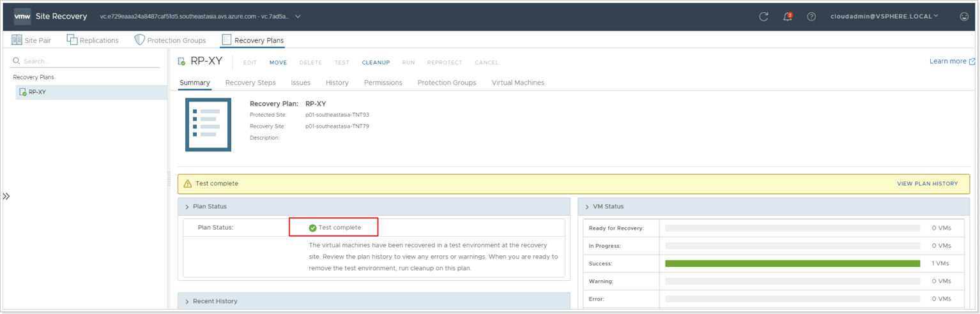Open the Learn more link
The width and height of the screenshot is (980, 314).
click(x=948, y=61)
